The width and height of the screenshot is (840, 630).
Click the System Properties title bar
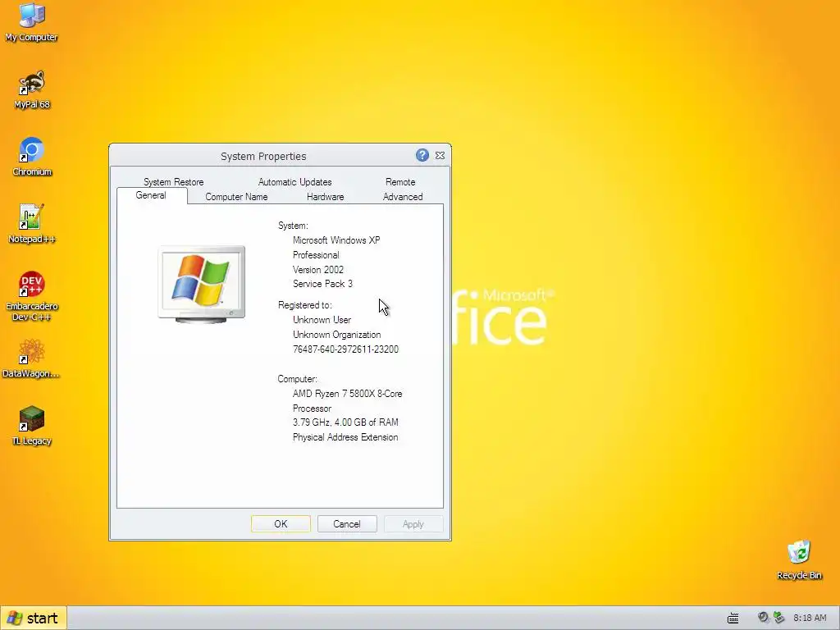pos(263,156)
